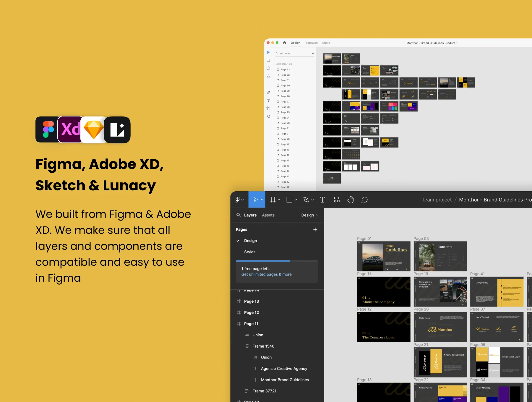Select the Move tool in Figma toolbar
Image resolution: width=532 pixels, height=402 pixels.
(x=256, y=200)
